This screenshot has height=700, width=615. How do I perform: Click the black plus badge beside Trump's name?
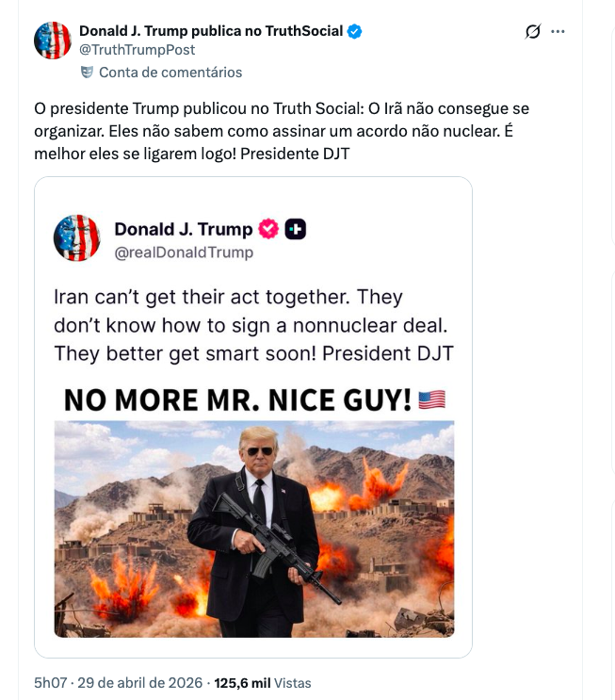(x=295, y=229)
